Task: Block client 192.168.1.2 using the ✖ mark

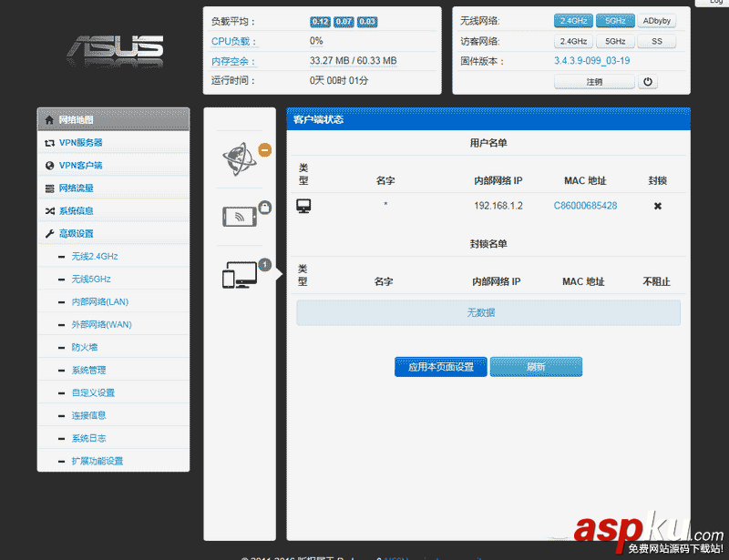Action: pos(658,206)
